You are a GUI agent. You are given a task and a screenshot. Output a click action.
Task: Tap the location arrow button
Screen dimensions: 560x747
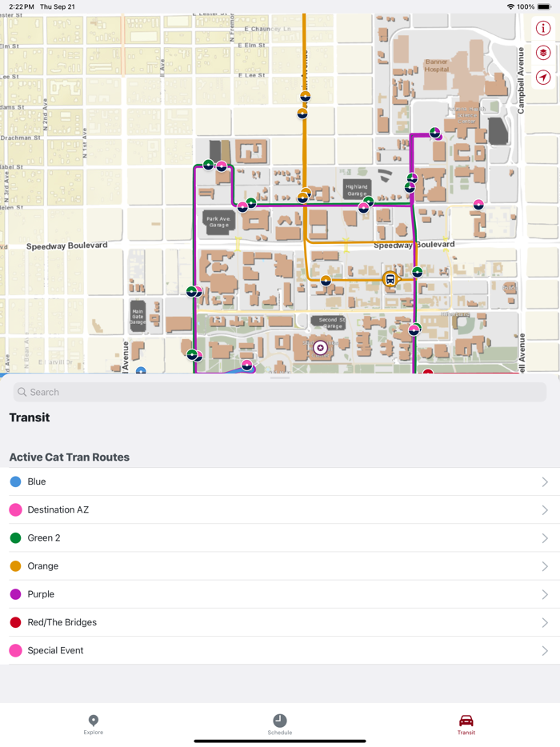[x=543, y=78]
